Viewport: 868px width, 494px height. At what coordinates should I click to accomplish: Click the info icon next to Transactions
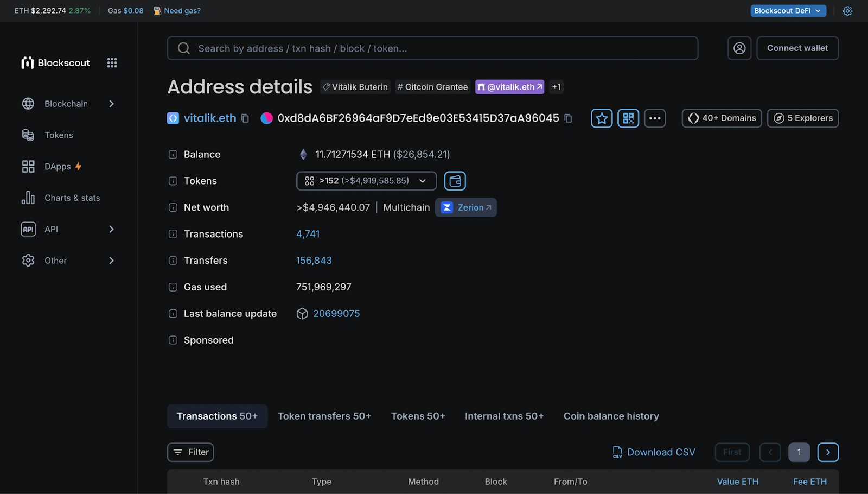(173, 235)
